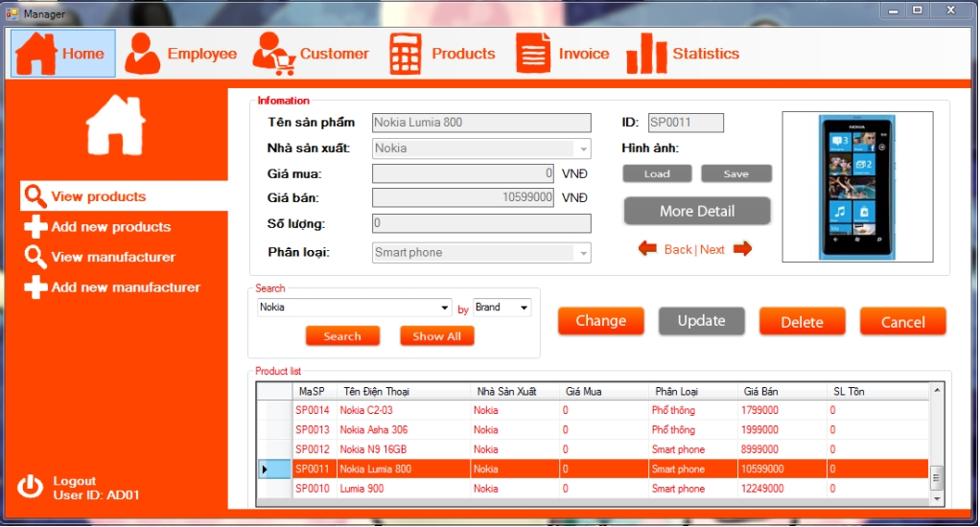Click the Invoice document icon
Image resolution: width=980 pixels, height=527 pixels.
tap(533, 54)
